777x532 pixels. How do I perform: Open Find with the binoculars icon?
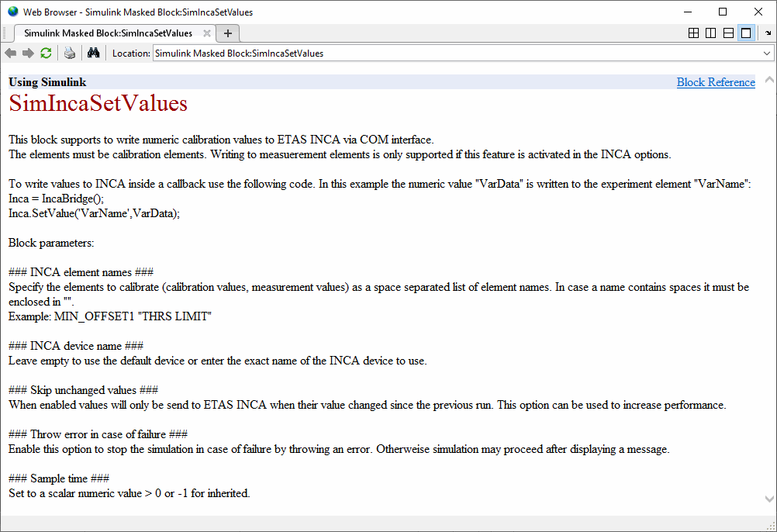[x=94, y=53]
